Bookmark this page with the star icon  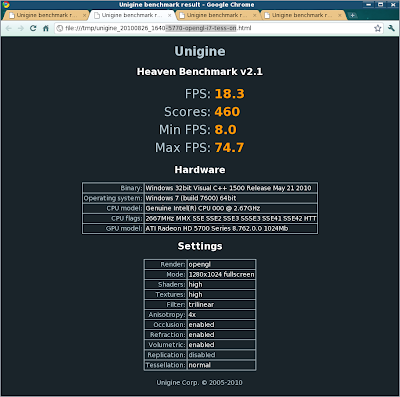point(377,28)
